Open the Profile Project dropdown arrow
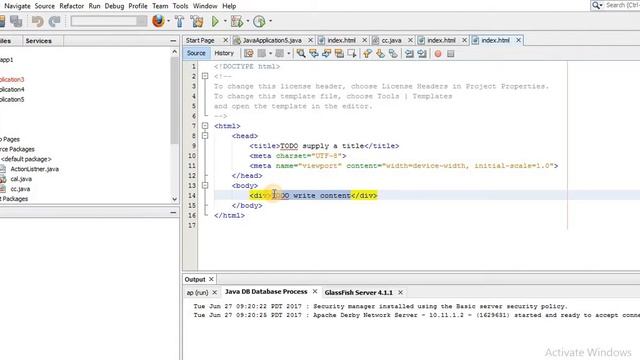This screenshot has width=640, height=360. (270, 21)
